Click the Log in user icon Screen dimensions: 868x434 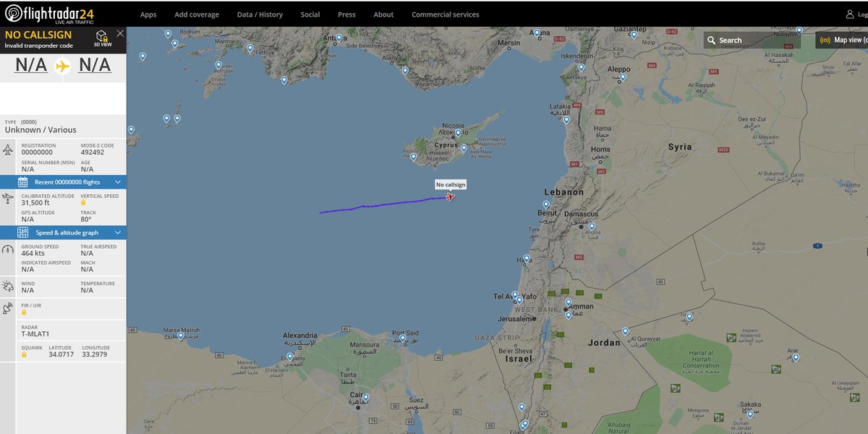[851, 14]
